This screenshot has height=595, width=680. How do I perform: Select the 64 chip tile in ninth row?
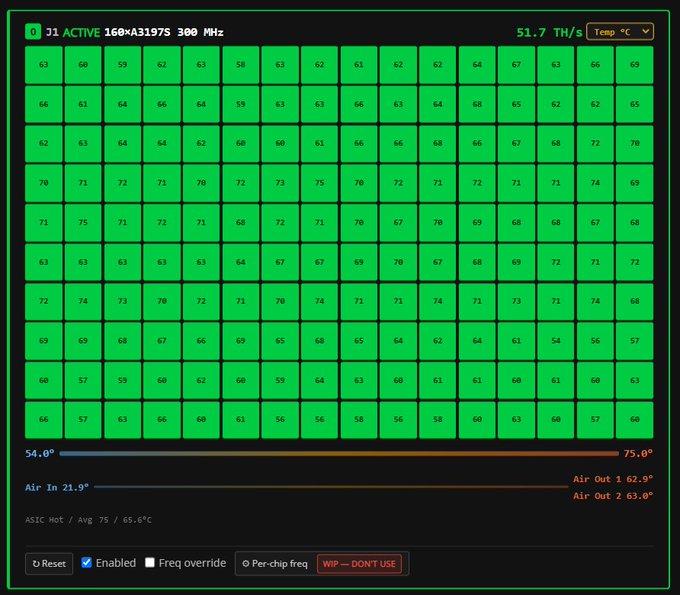click(319, 380)
